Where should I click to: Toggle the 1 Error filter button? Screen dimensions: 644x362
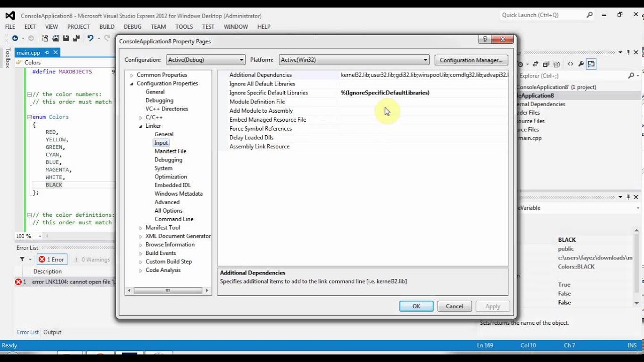point(52,259)
